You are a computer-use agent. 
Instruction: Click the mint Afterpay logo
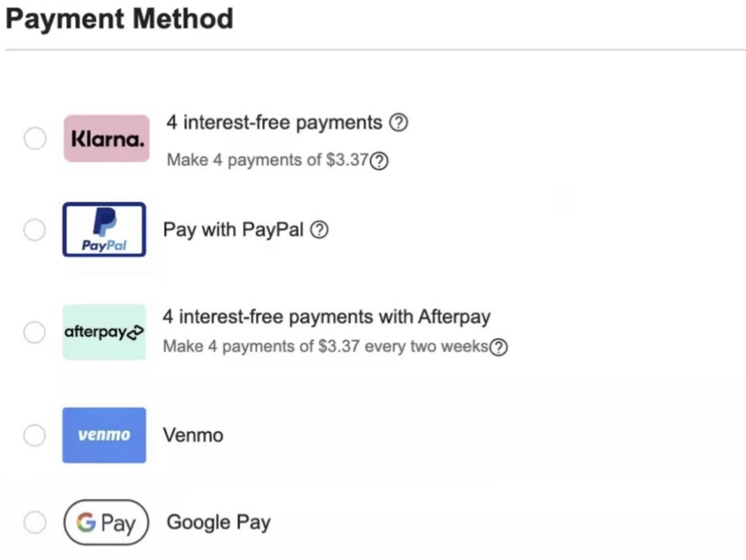pos(104,332)
